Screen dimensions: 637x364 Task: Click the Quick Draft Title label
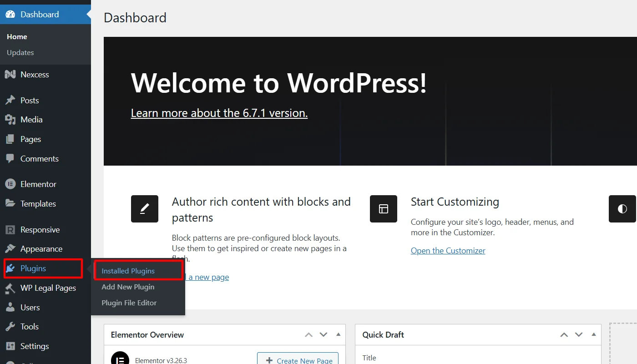(x=369, y=358)
